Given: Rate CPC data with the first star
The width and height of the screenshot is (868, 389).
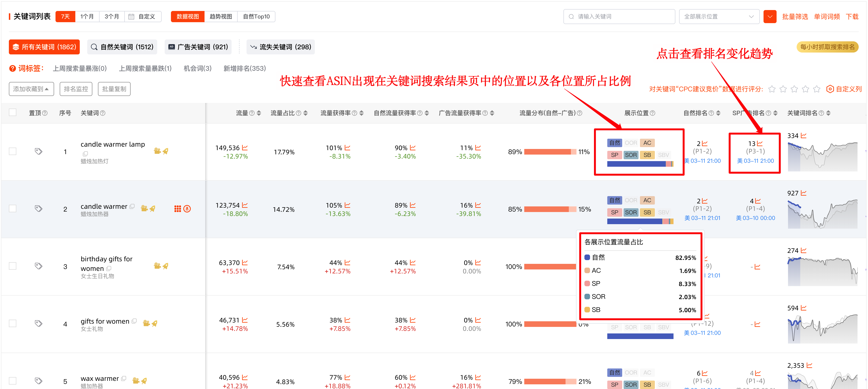Looking at the screenshot, I should pos(772,89).
